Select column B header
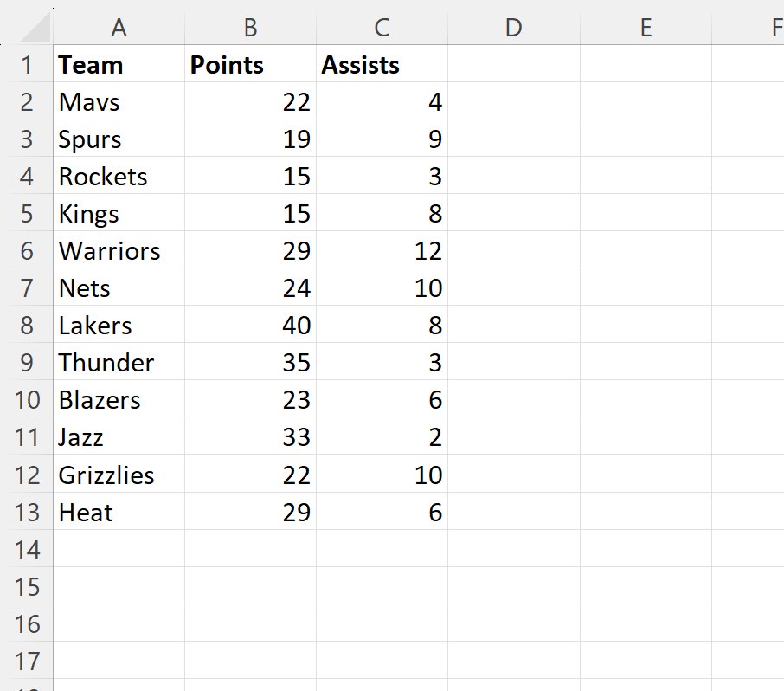Viewport: 784px width, 691px height. [250, 28]
